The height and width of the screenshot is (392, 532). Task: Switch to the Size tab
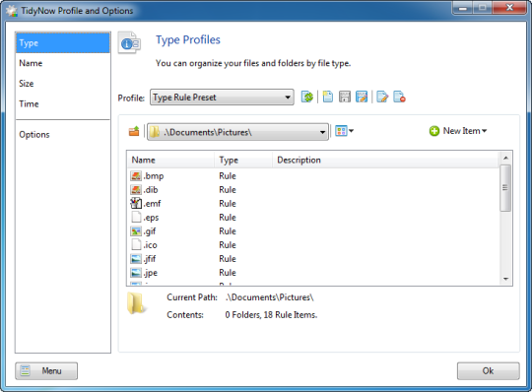coord(63,84)
